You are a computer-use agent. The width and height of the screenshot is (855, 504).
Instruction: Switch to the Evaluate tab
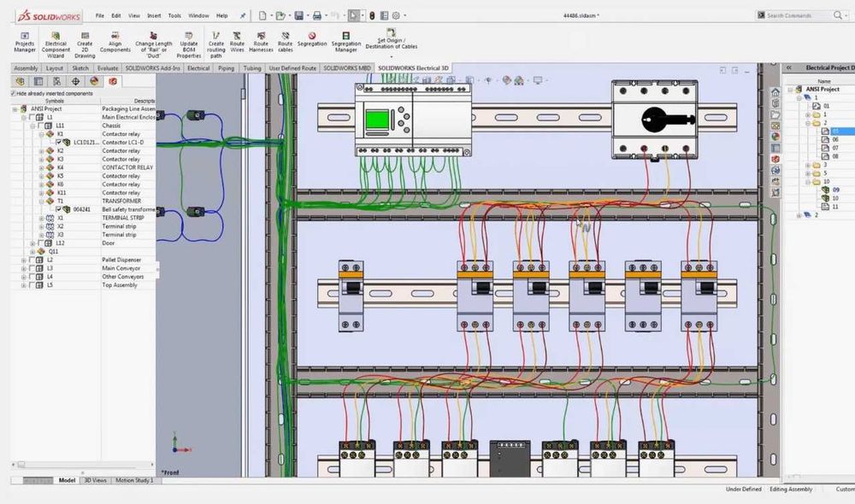click(108, 68)
